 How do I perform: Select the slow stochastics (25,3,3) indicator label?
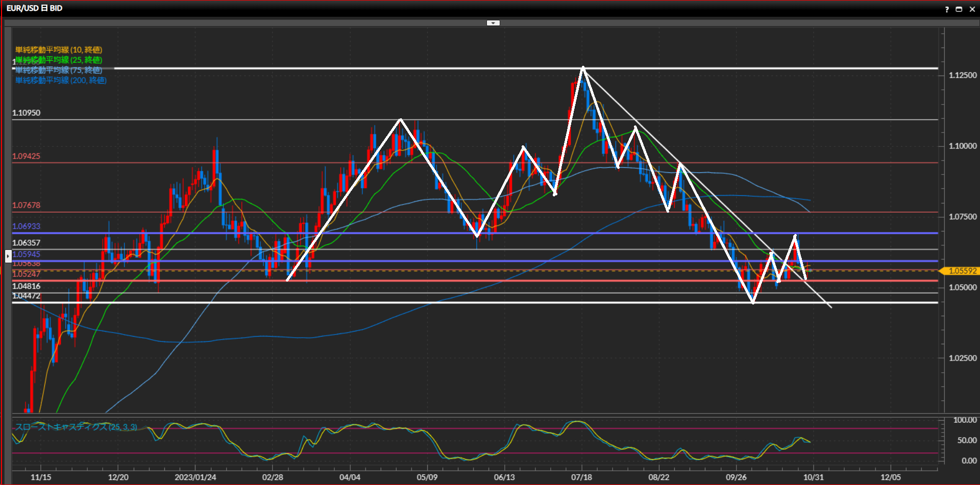point(76,427)
